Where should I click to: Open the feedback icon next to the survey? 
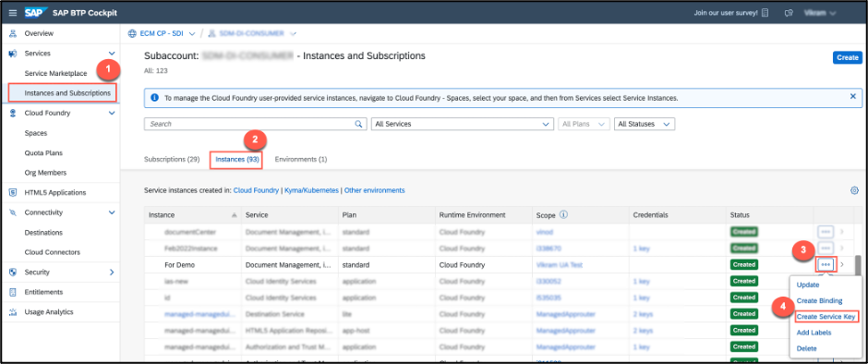pyautogui.click(x=789, y=13)
